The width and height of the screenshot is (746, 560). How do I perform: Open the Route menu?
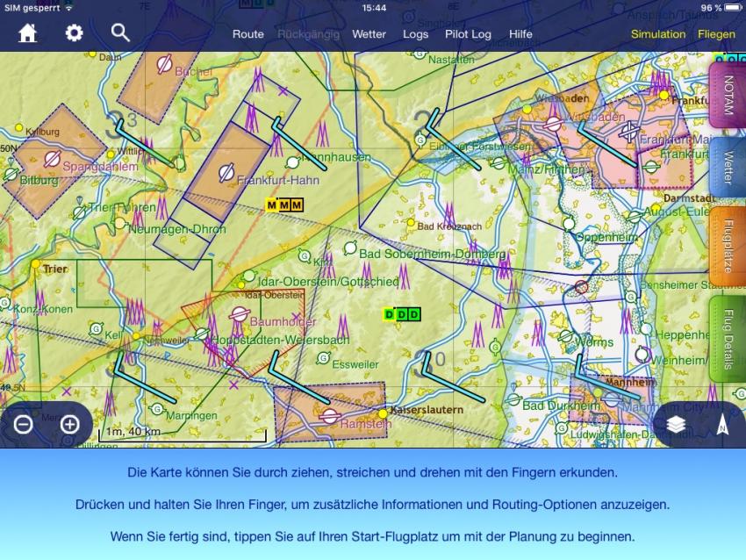(x=247, y=34)
